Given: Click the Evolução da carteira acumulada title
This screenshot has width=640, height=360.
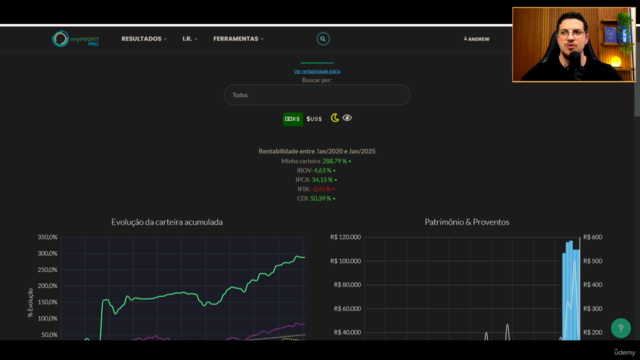Looking at the screenshot, I should tap(167, 222).
